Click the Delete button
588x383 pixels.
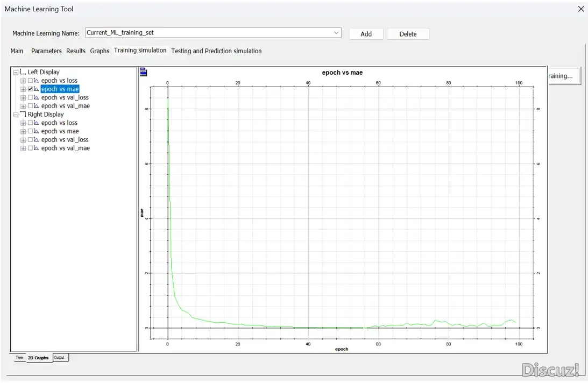click(408, 34)
